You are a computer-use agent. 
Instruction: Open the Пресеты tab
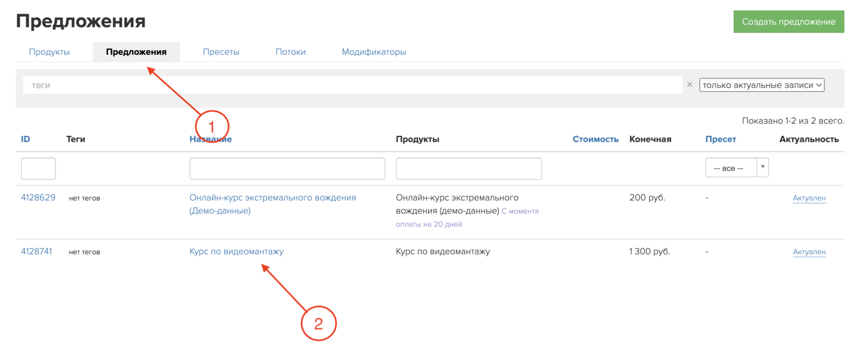pyautogui.click(x=221, y=52)
